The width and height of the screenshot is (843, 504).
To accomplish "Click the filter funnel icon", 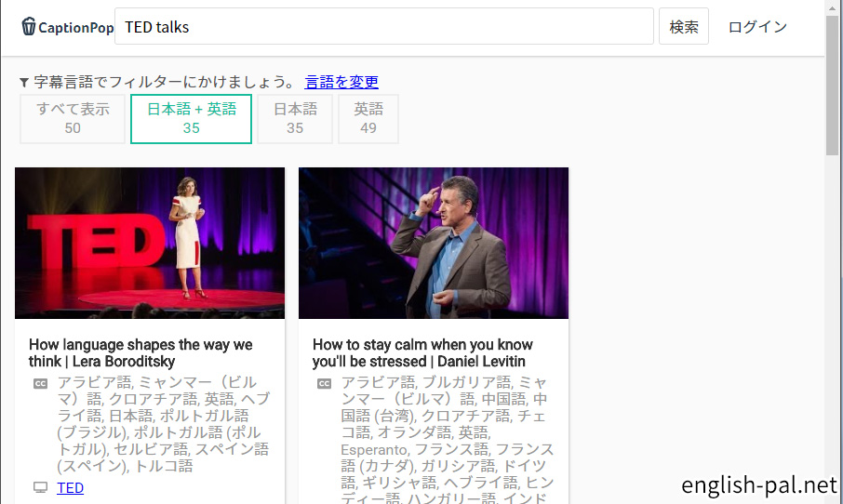I will 24,82.
